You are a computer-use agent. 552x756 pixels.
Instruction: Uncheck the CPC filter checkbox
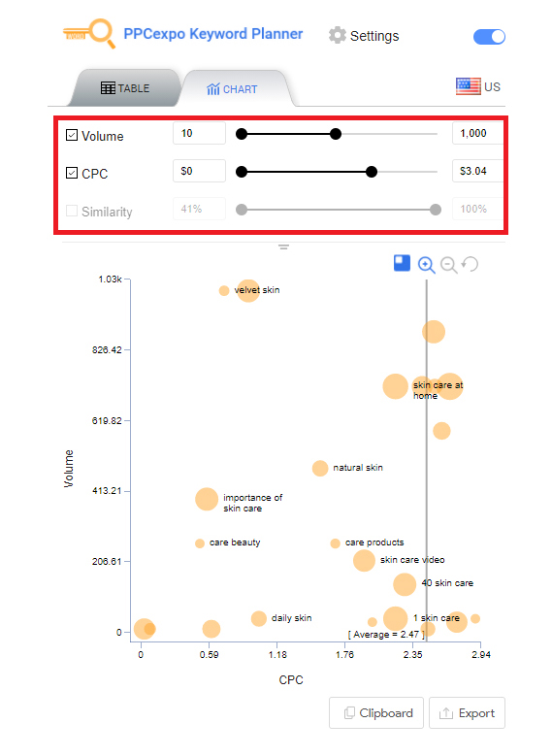pyautogui.click(x=72, y=173)
